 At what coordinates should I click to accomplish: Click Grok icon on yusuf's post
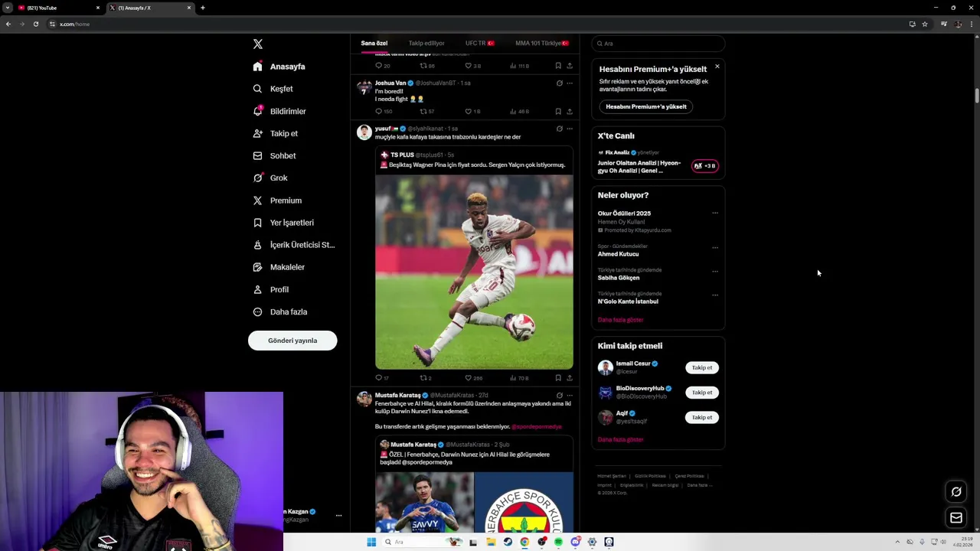click(x=559, y=129)
